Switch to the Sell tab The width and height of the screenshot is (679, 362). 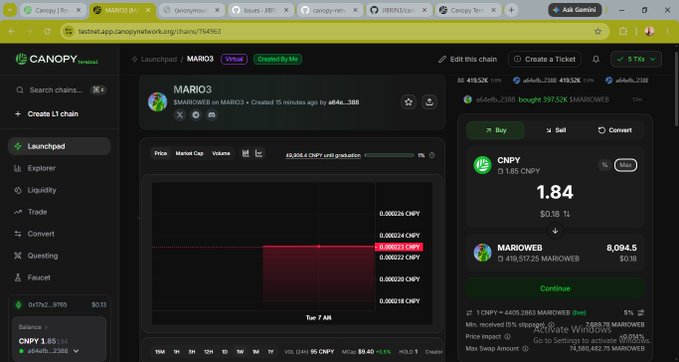tap(556, 130)
